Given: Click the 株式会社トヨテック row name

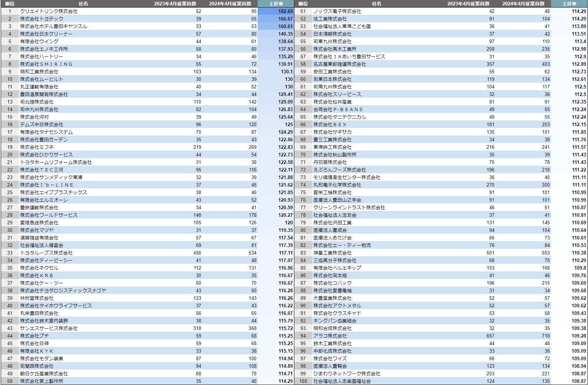Looking at the screenshot, I should (42, 19).
